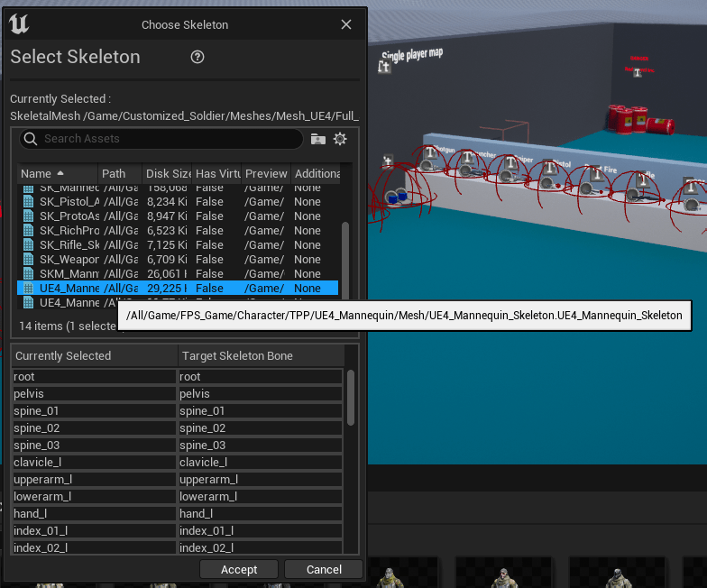
Task: Click the SK_Pistol skeleton asset icon
Action: [27, 202]
